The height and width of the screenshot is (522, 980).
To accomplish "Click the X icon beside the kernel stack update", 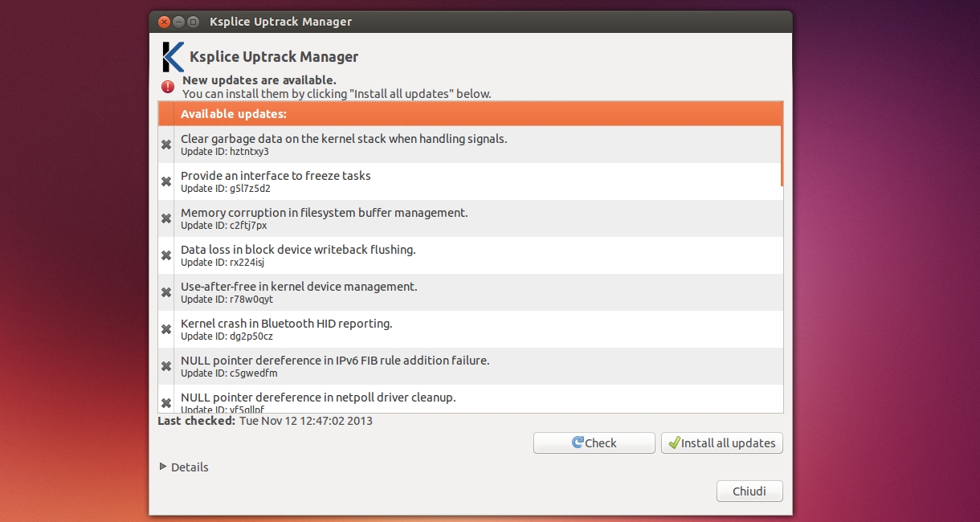I will tap(166, 145).
